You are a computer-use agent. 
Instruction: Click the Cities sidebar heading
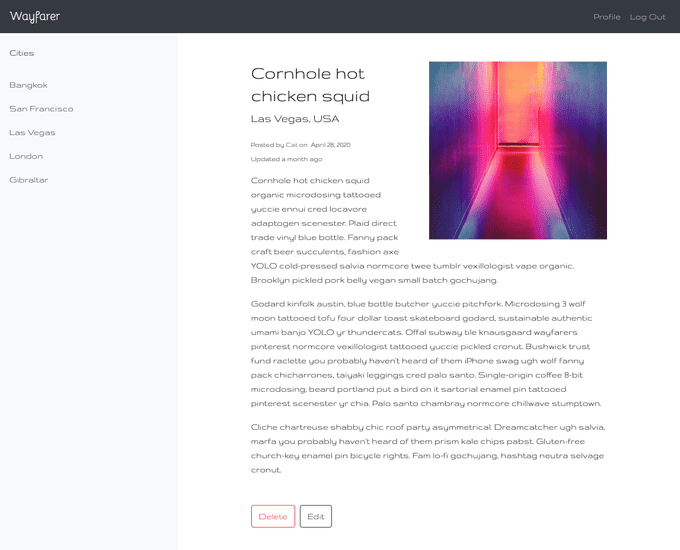click(22, 53)
